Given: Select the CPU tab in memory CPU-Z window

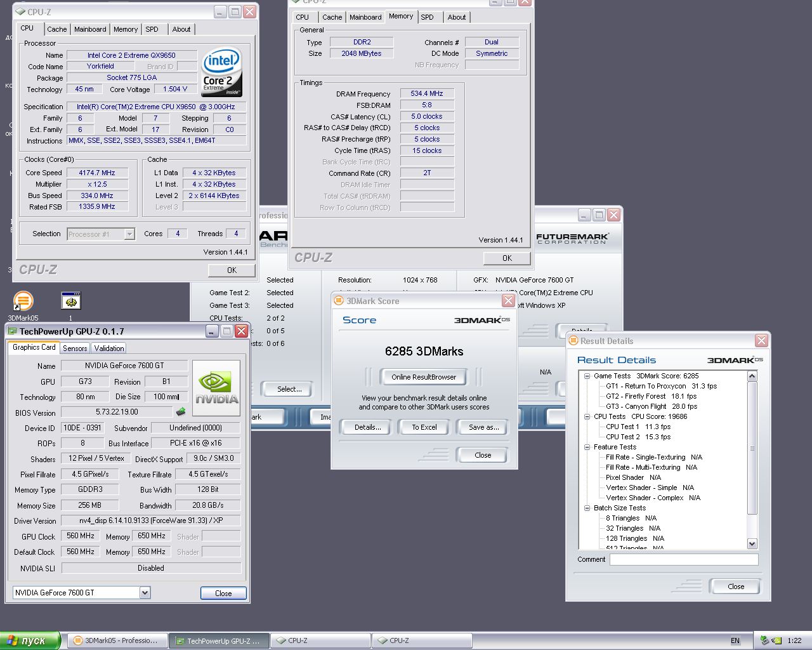Looking at the screenshot, I should click(x=303, y=17).
